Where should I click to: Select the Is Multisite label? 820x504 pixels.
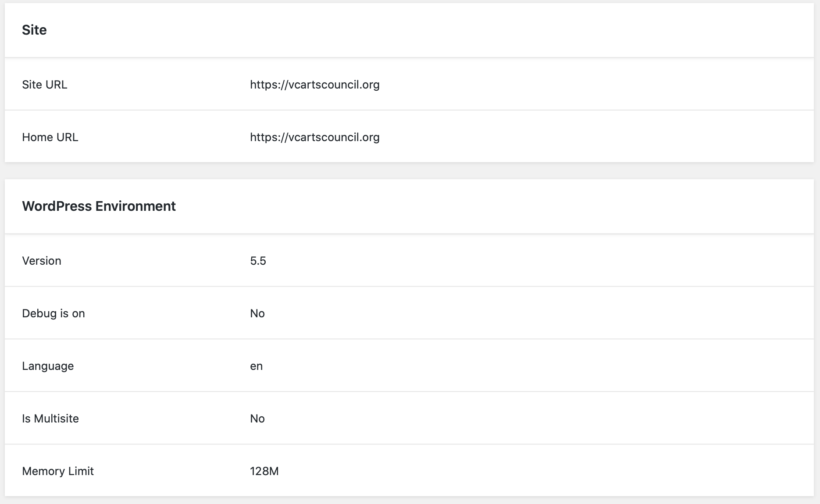tap(50, 419)
